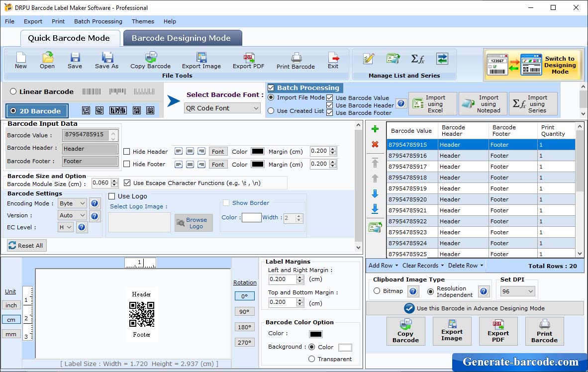Open the Encoding Mode dropdown

point(72,203)
